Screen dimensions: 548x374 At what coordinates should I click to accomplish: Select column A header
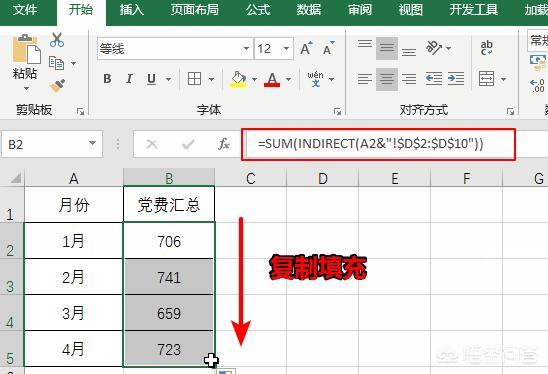coord(74,178)
